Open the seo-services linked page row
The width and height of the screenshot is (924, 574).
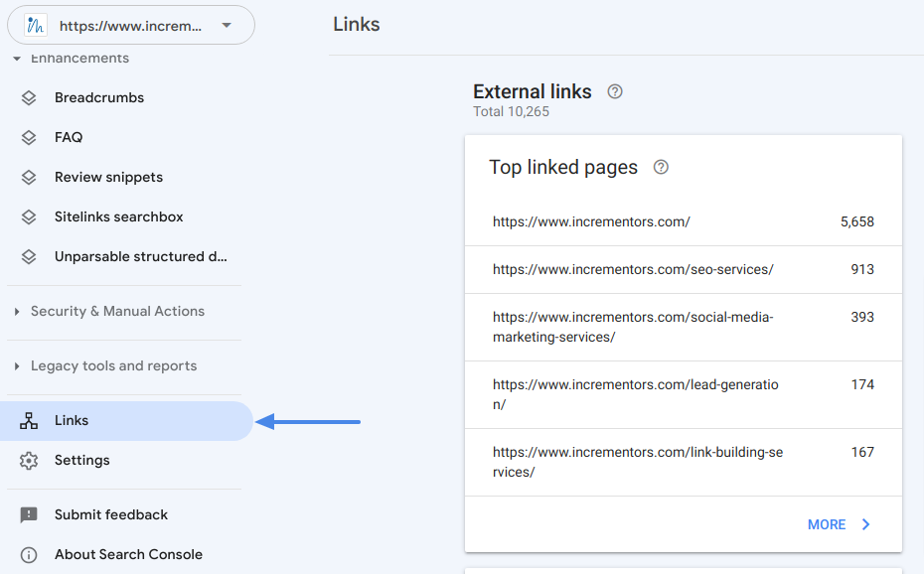(x=683, y=270)
